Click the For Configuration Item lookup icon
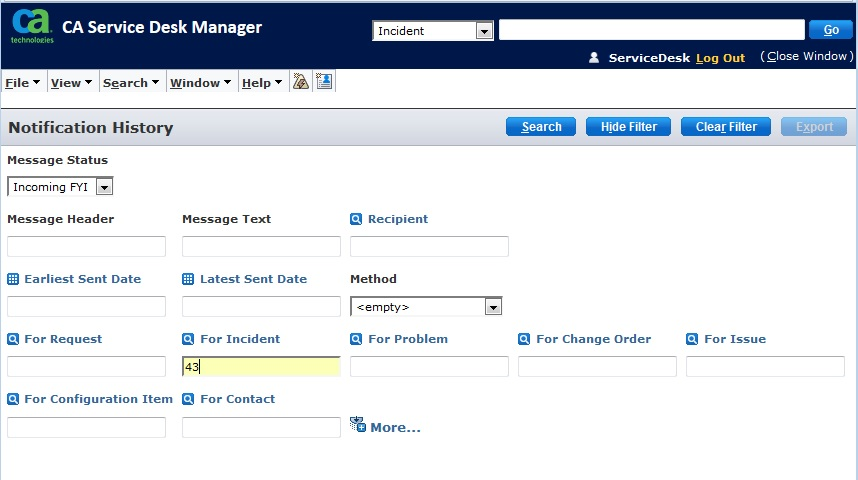 click(x=13, y=399)
